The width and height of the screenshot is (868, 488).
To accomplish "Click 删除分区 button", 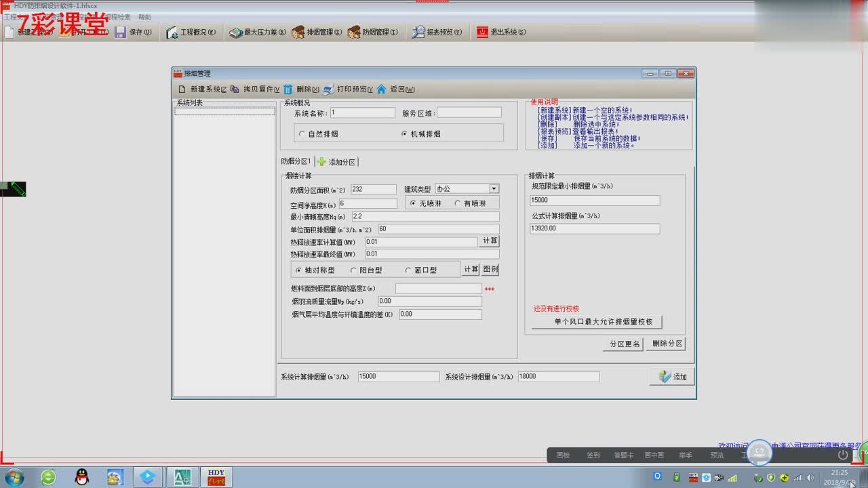I will pos(666,344).
